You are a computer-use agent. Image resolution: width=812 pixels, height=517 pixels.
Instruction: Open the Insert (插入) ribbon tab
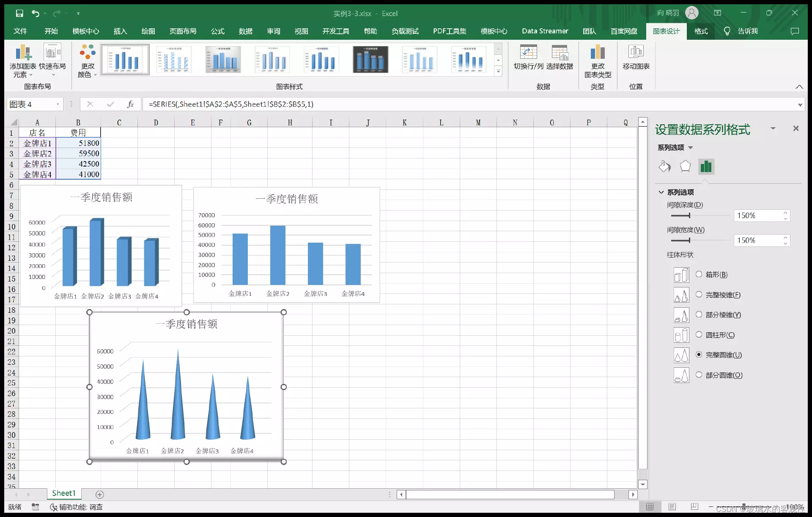(120, 31)
